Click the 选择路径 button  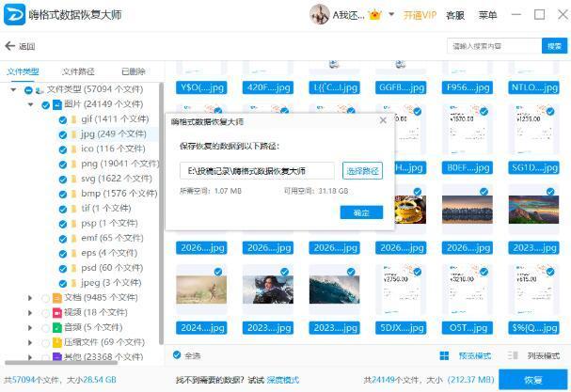coord(362,171)
